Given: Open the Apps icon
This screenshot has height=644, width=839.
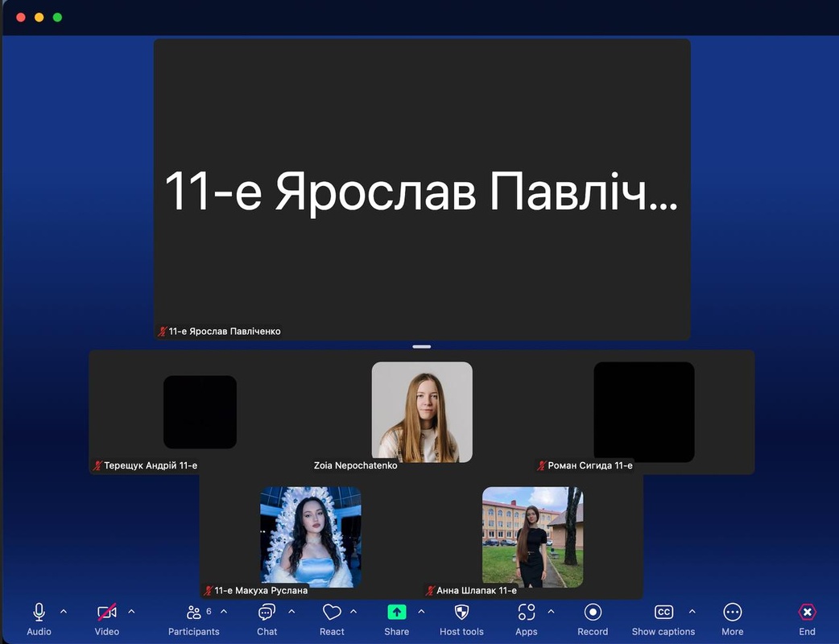Looking at the screenshot, I should click(x=527, y=613).
